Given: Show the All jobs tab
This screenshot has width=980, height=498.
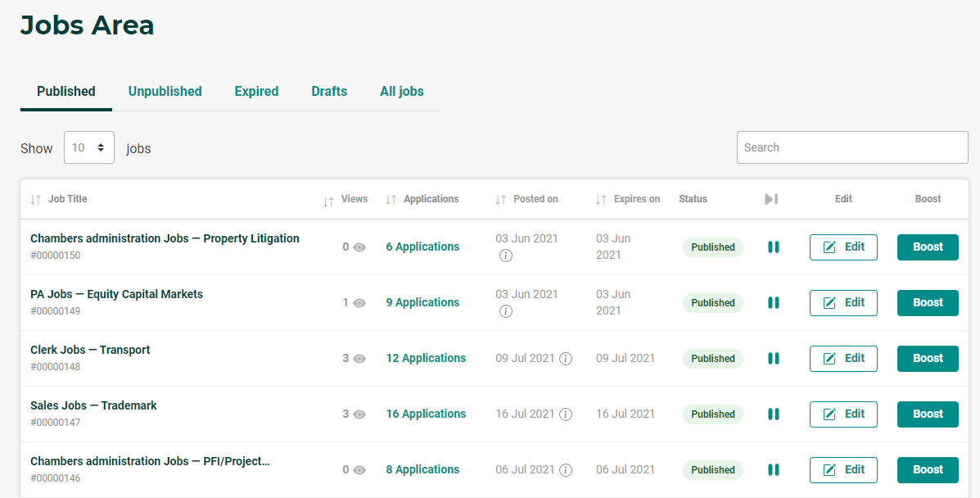Looking at the screenshot, I should click(x=402, y=92).
